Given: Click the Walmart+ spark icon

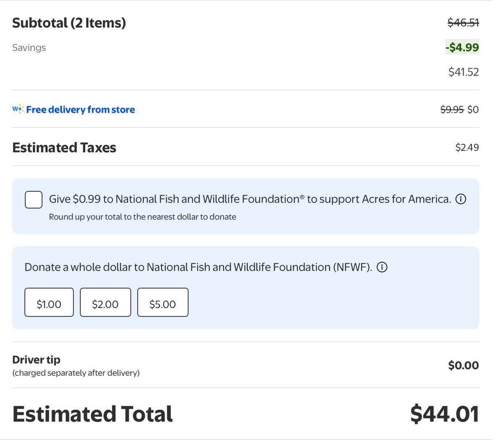Looking at the screenshot, I should [18, 109].
